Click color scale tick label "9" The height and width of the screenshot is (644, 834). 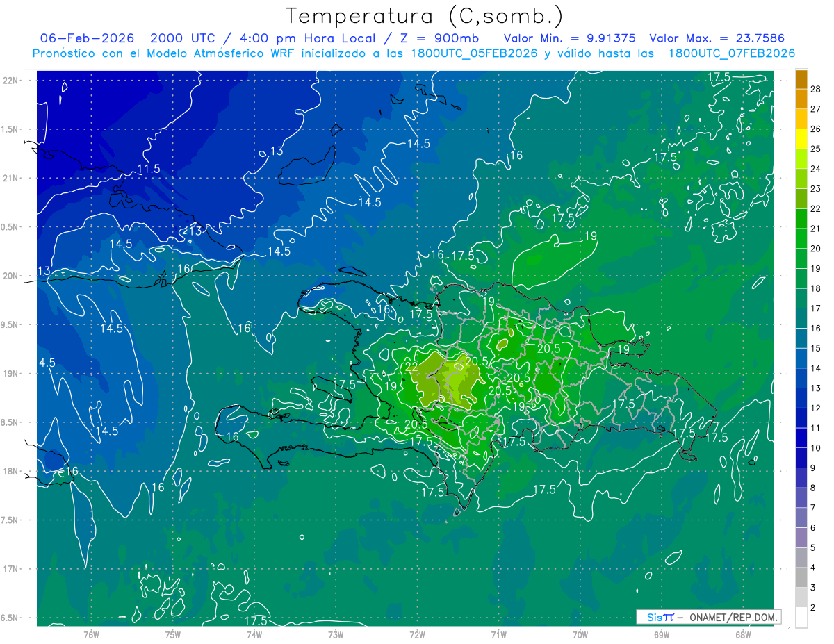813,468
